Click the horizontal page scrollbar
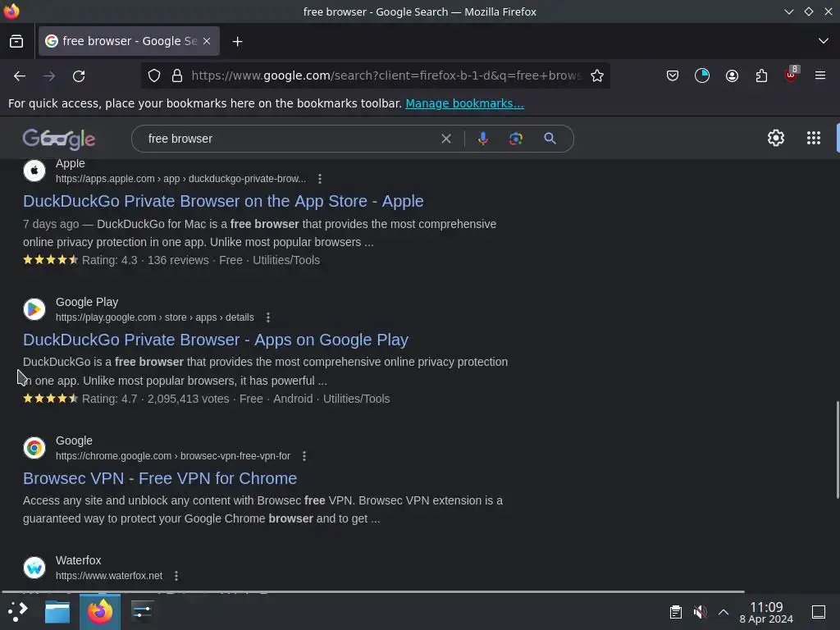 click(x=373, y=591)
